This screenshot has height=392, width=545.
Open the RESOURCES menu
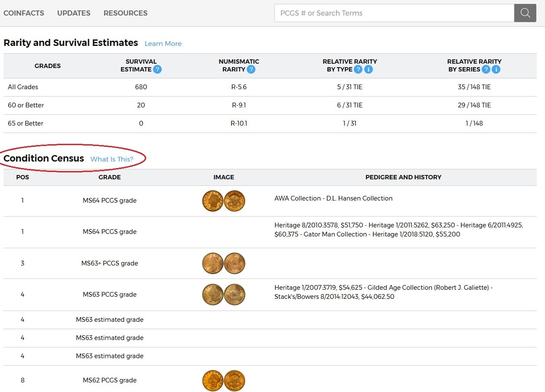tap(125, 13)
